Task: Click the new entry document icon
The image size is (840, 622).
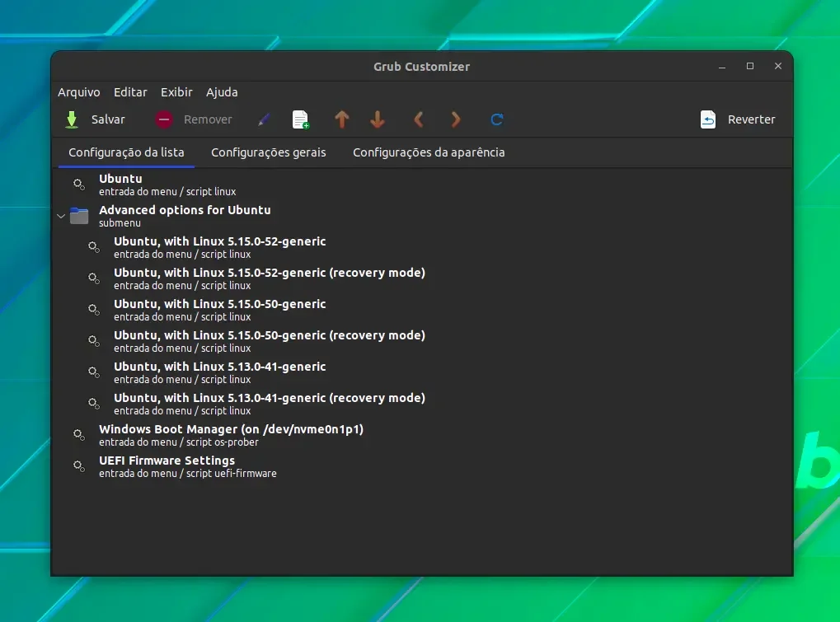Action: click(301, 119)
